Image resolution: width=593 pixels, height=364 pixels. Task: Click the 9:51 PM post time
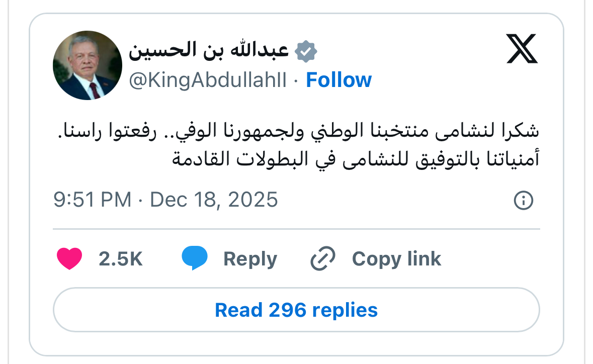coord(92,200)
